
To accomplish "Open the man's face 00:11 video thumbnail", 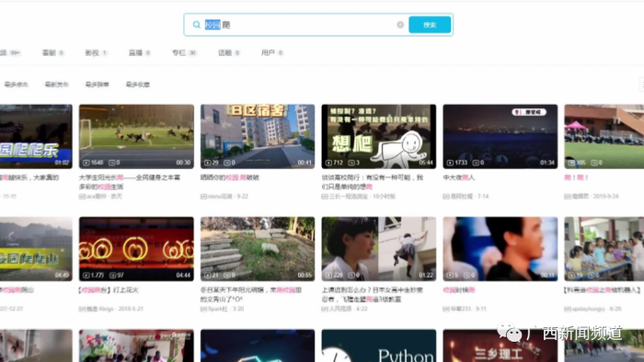I will [500, 249].
